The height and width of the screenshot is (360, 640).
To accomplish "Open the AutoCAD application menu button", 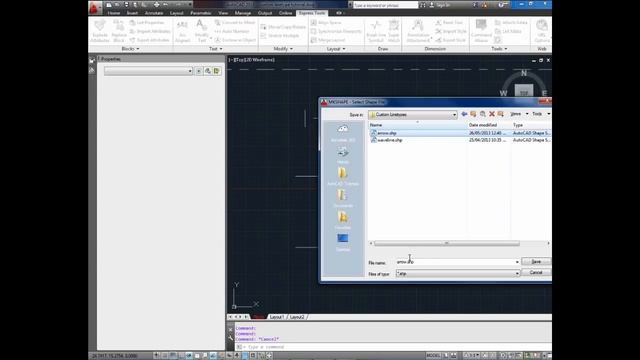I will (95, 7).
